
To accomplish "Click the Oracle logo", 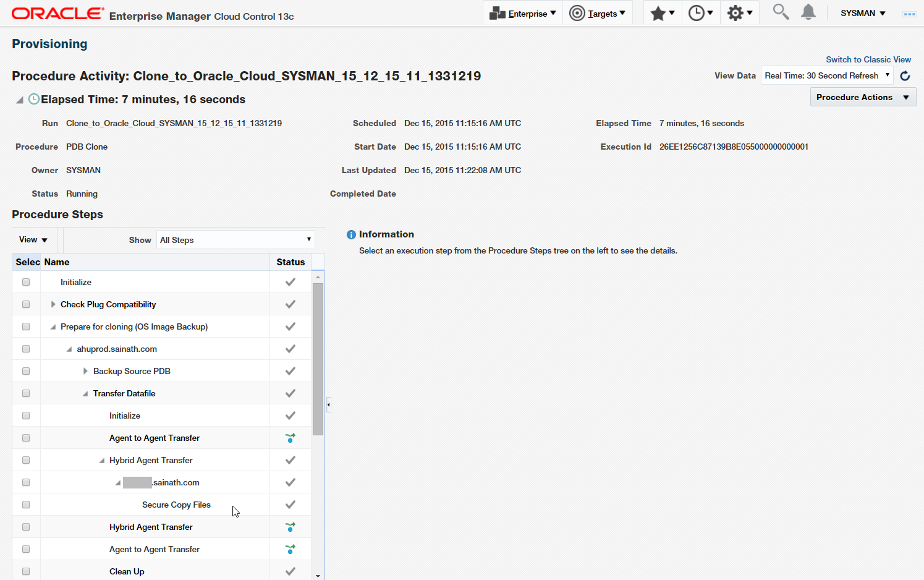I will point(58,13).
